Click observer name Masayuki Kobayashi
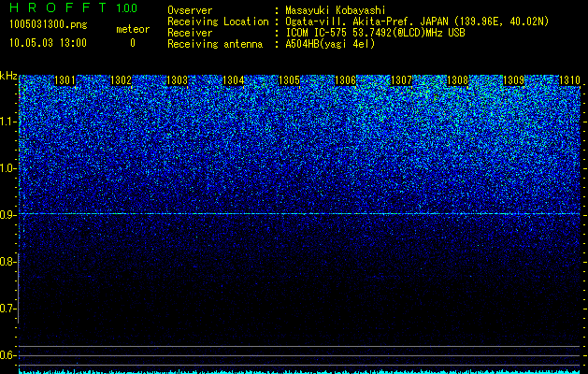Viewport: 588px width, 374px height. click(x=336, y=10)
